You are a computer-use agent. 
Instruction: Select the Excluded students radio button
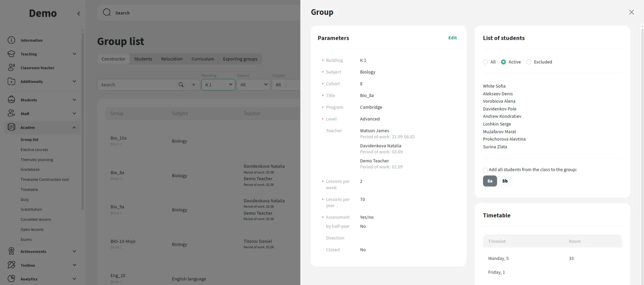(x=529, y=62)
